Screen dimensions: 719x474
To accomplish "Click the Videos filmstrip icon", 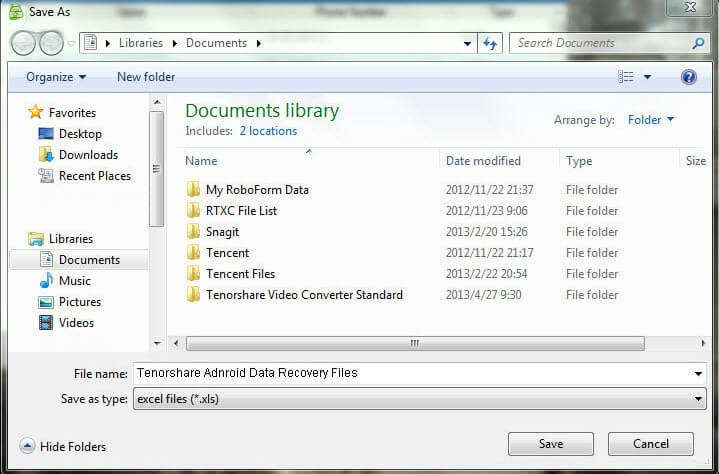I will click(46, 323).
